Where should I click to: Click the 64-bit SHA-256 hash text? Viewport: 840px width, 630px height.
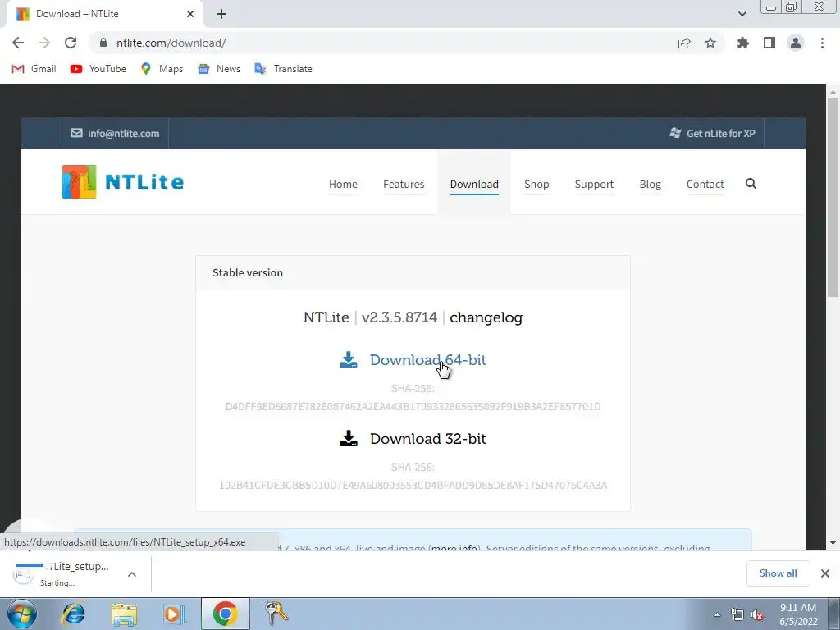click(413, 407)
